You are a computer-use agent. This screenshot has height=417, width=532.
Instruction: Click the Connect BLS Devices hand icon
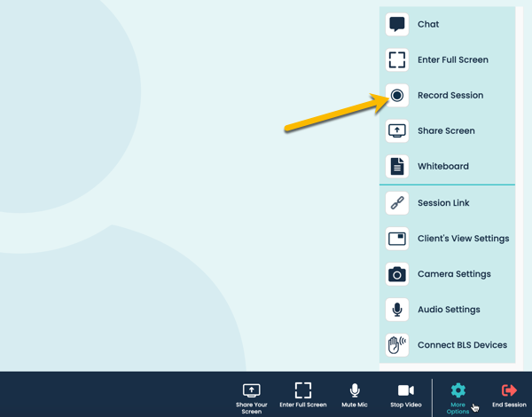[397, 345]
